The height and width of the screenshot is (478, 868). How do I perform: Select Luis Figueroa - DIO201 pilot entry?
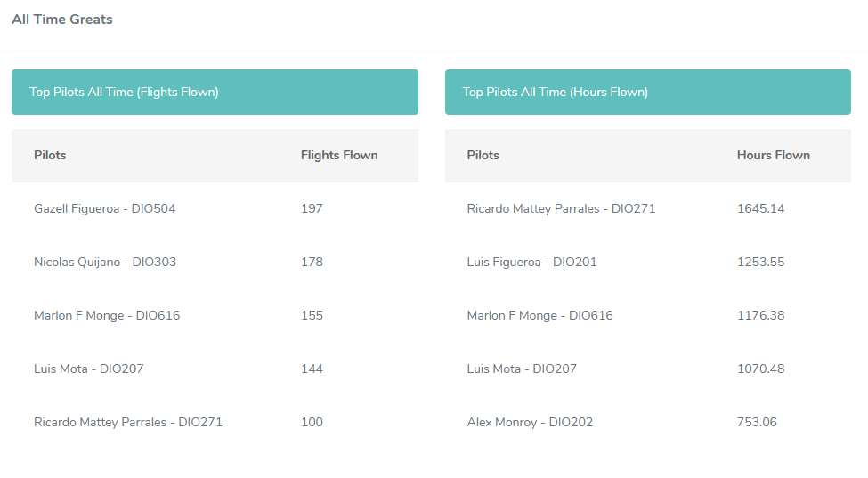531,262
